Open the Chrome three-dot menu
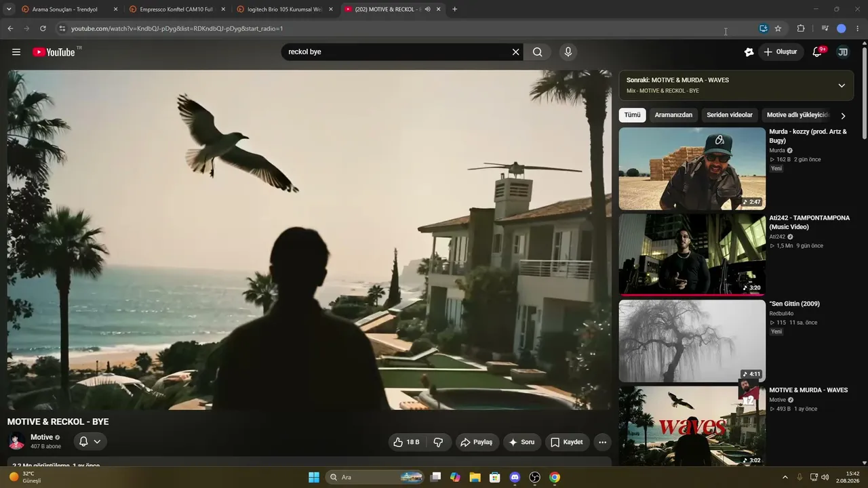The image size is (868, 488). click(858, 28)
